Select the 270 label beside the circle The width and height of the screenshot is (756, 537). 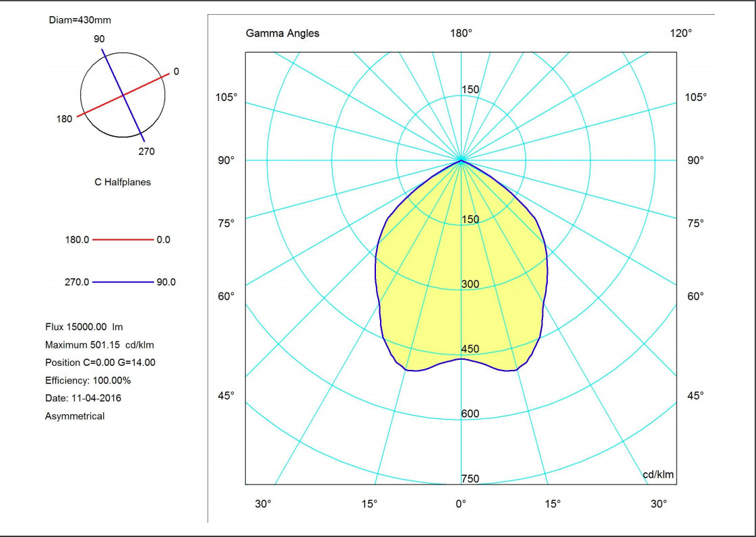[x=146, y=152]
